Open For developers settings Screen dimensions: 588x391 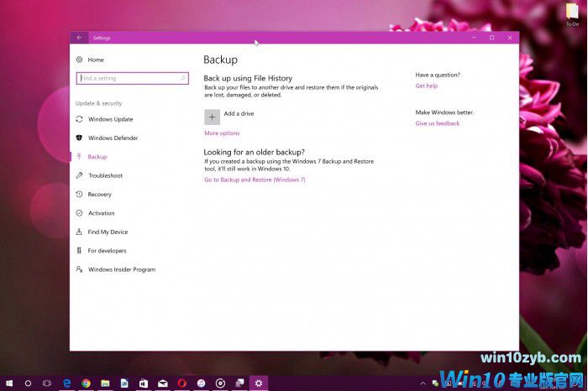pos(107,251)
